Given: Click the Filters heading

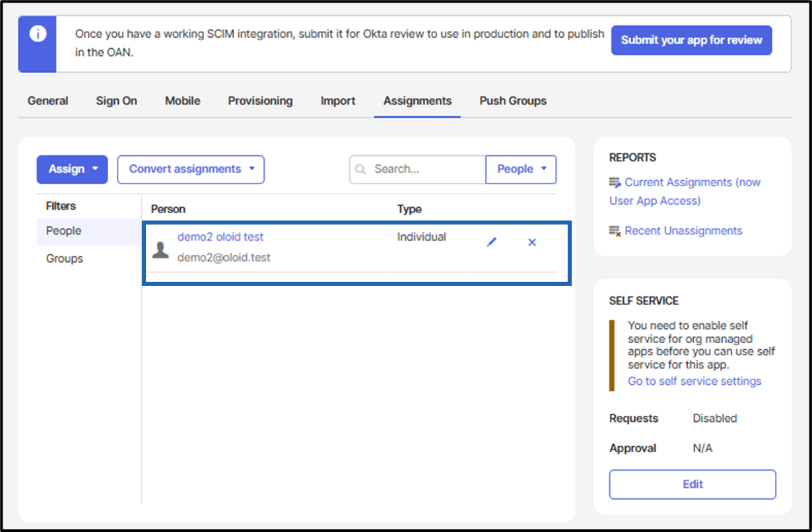Looking at the screenshot, I should [61, 206].
